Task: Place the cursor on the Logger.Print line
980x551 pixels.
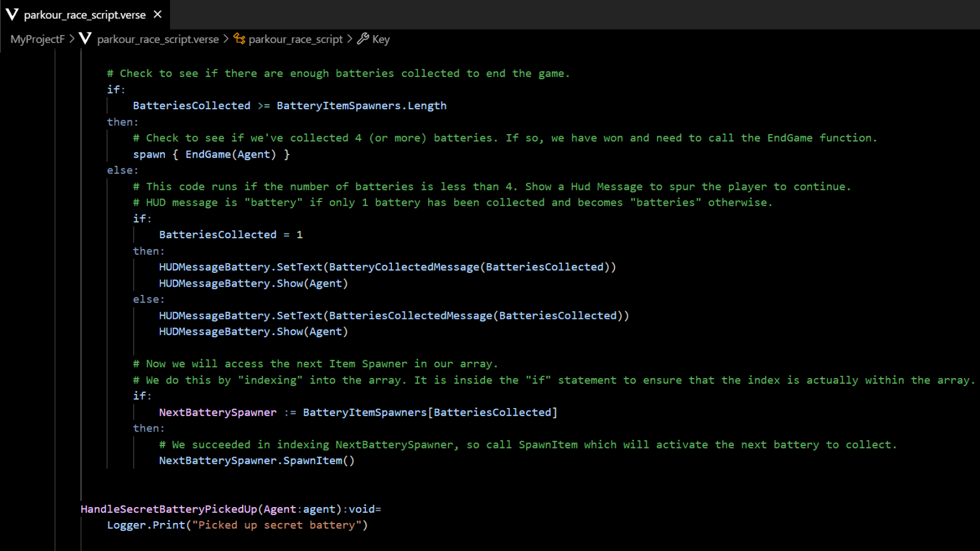Action: 237,525
